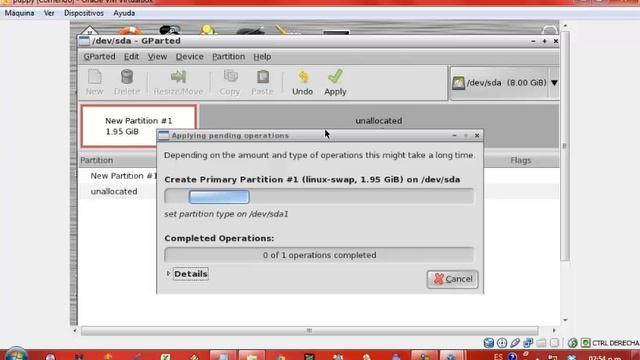The width and height of the screenshot is (640, 360).
Task: Click the Delete partition toolbar icon
Action: coord(127,77)
